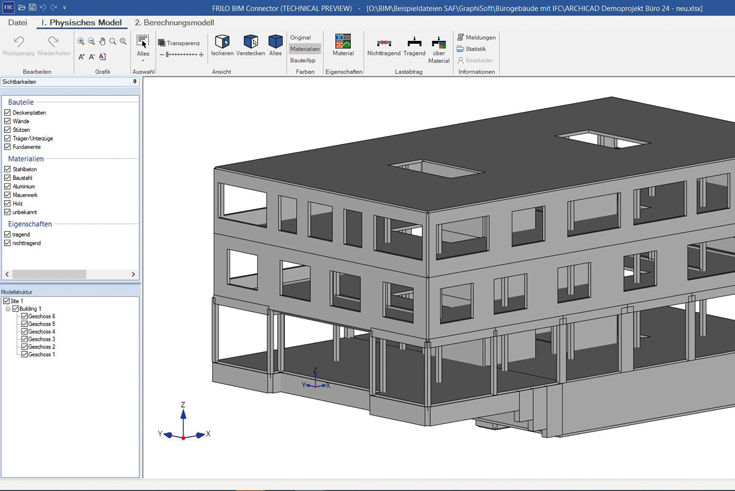Open Meldungen in the Informationen group
Image resolution: width=735 pixels, height=491 pixels.
click(x=476, y=37)
